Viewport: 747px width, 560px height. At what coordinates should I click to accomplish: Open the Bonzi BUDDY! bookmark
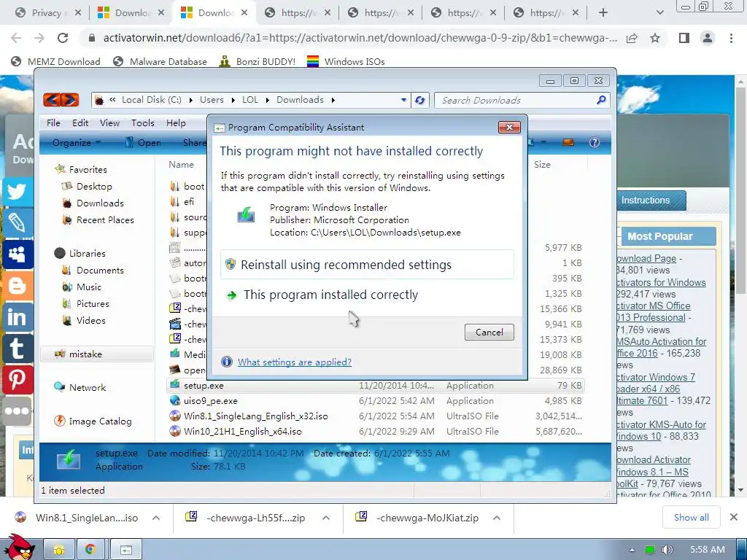pos(258,61)
